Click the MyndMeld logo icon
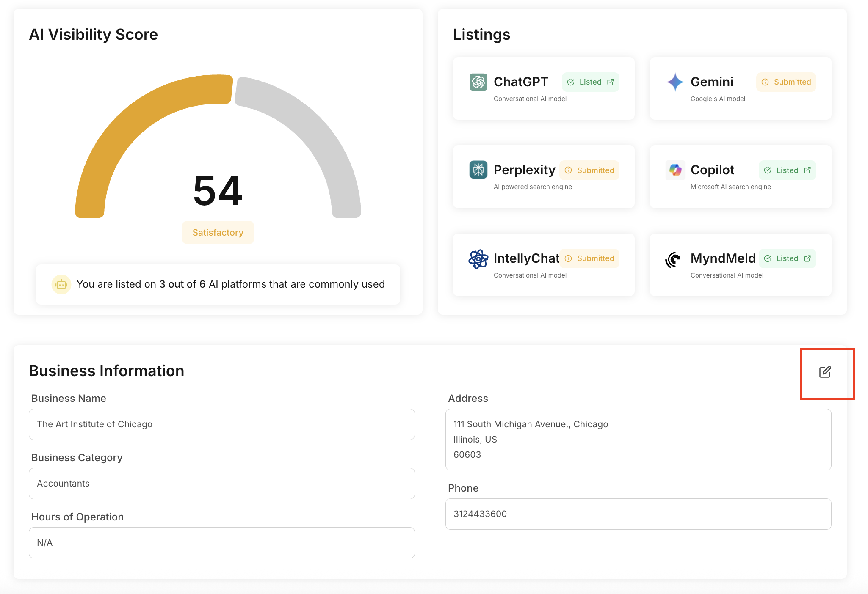The image size is (868, 594). coord(673,259)
